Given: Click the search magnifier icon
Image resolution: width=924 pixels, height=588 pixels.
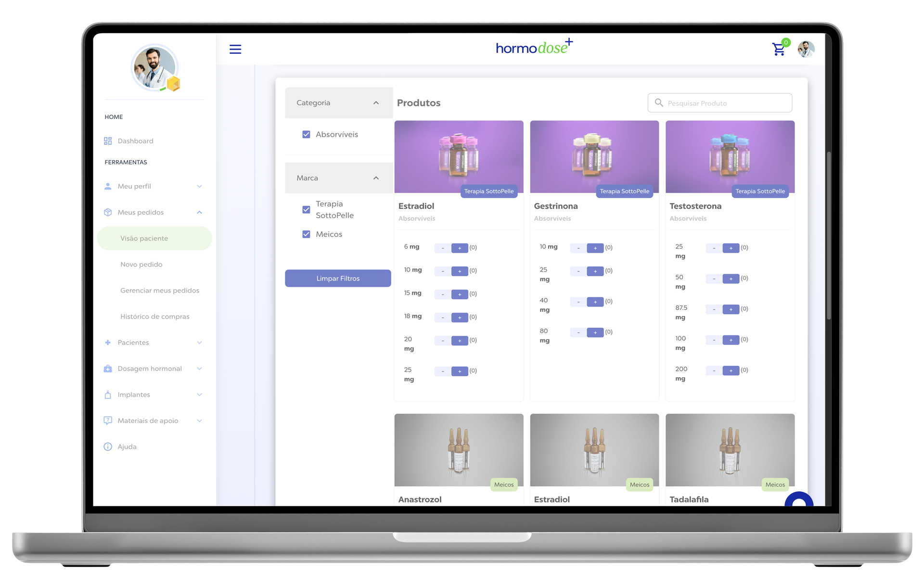Looking at the screenshot, I should (659, 103).
